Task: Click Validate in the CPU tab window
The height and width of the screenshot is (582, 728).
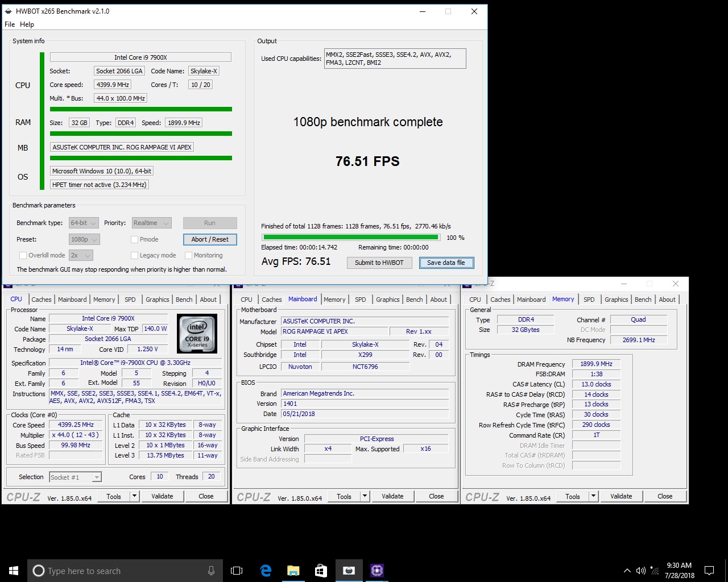Action: pyautogui.click(x=162, y=496)
